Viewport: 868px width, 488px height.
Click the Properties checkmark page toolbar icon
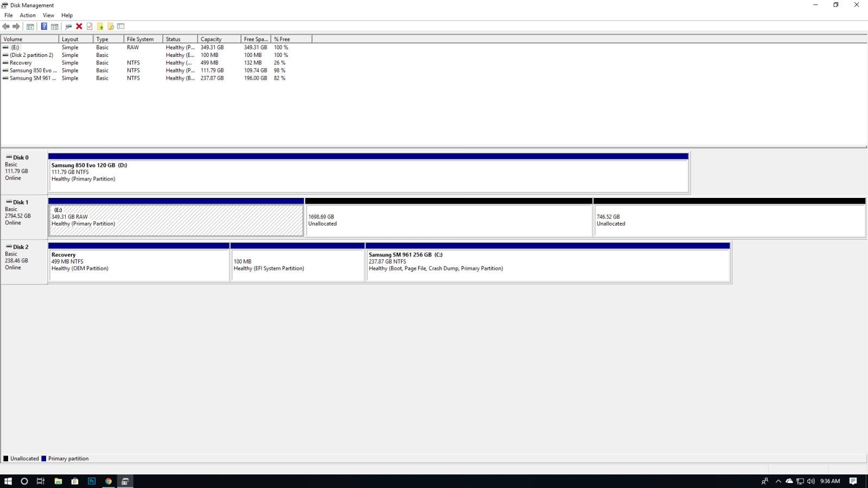[90, 26]
